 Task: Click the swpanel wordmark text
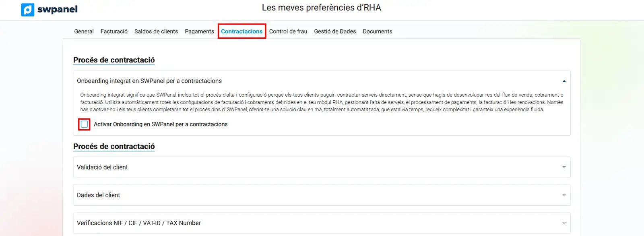[57, 10]
